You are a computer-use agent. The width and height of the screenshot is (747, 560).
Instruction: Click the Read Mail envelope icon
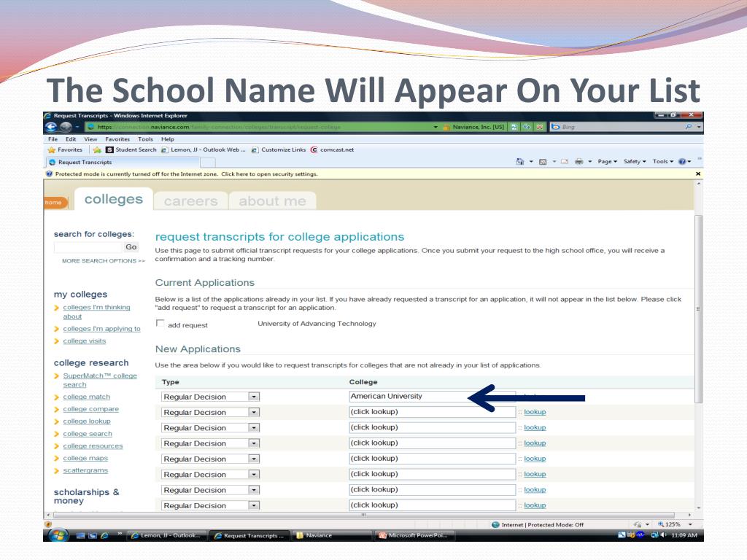pos(565,162)
